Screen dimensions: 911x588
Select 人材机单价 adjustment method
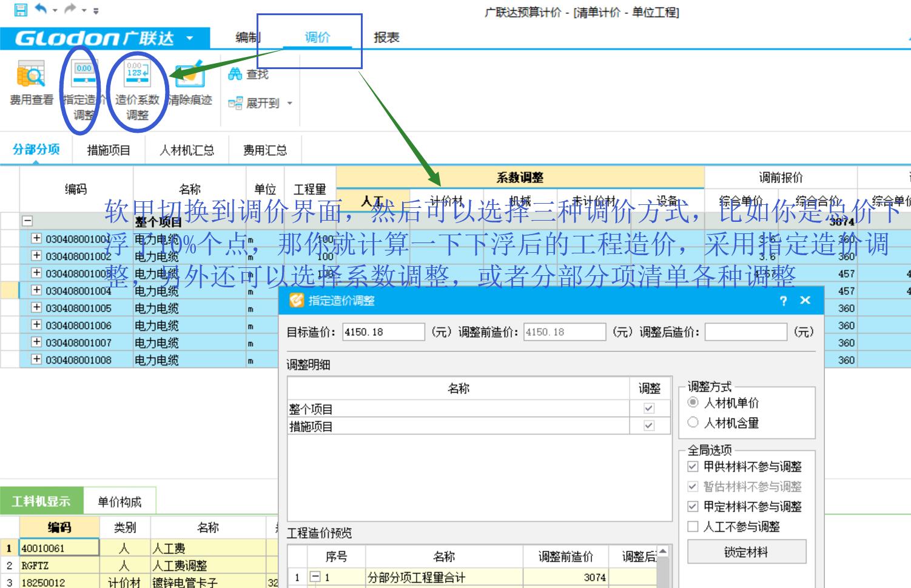click(693, 403)
